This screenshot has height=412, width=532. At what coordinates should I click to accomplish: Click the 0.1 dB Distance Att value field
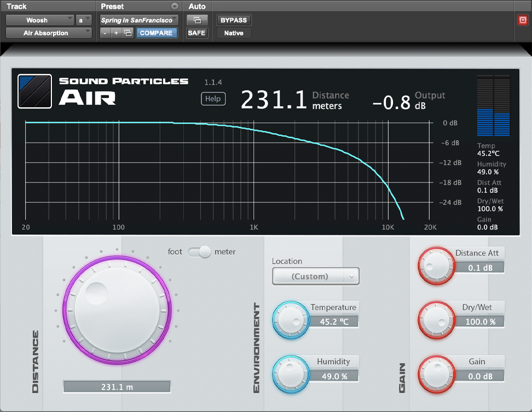[x=480, y=268]
